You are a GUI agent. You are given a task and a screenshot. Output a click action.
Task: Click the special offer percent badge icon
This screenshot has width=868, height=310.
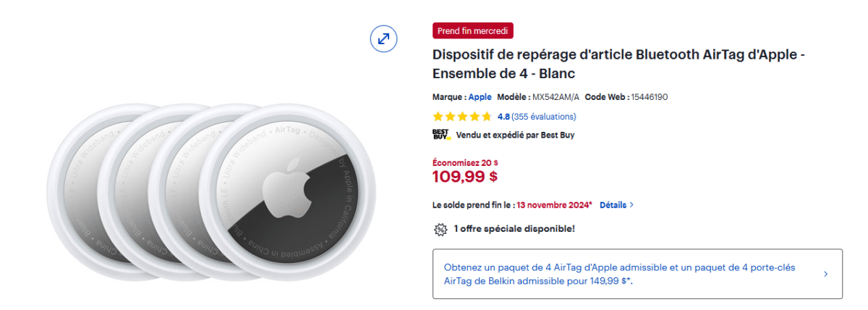pyautogui.click(x=440, y=230)
